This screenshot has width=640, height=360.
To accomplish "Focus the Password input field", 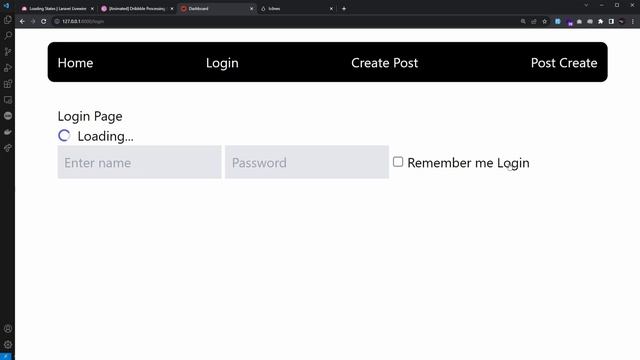I will tap(307, 162).
